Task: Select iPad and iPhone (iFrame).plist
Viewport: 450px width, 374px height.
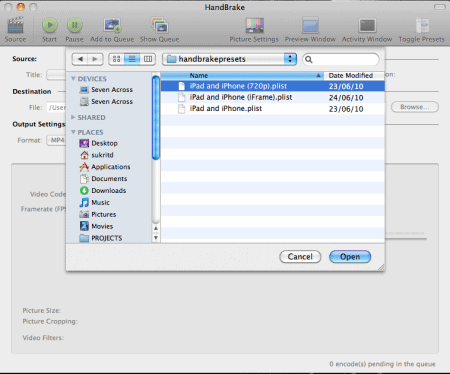Action: click(x=273, y=98)
